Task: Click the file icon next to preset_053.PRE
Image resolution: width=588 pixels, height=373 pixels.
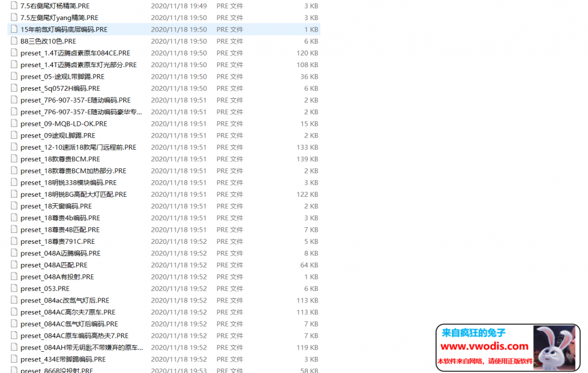Action: coord(14,289)
